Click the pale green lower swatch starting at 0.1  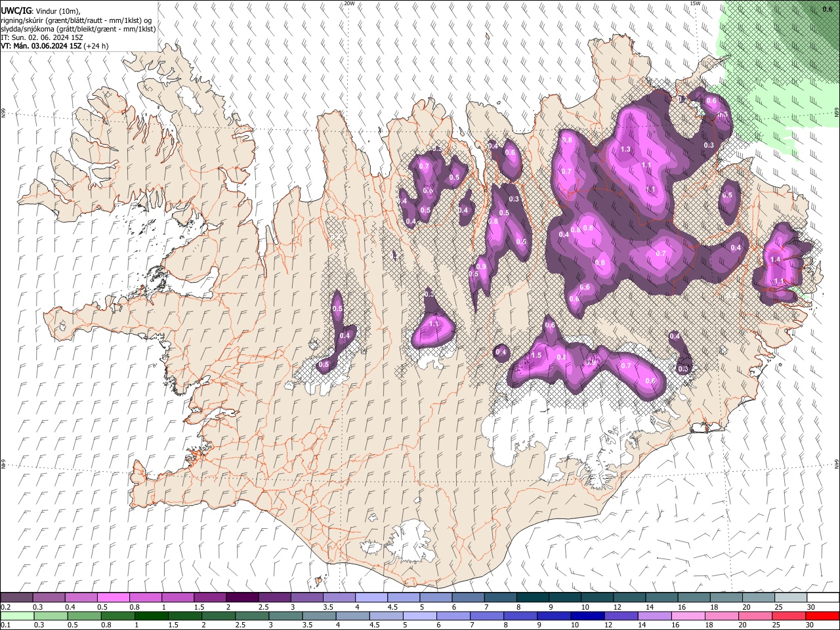[x=16, y=616]
